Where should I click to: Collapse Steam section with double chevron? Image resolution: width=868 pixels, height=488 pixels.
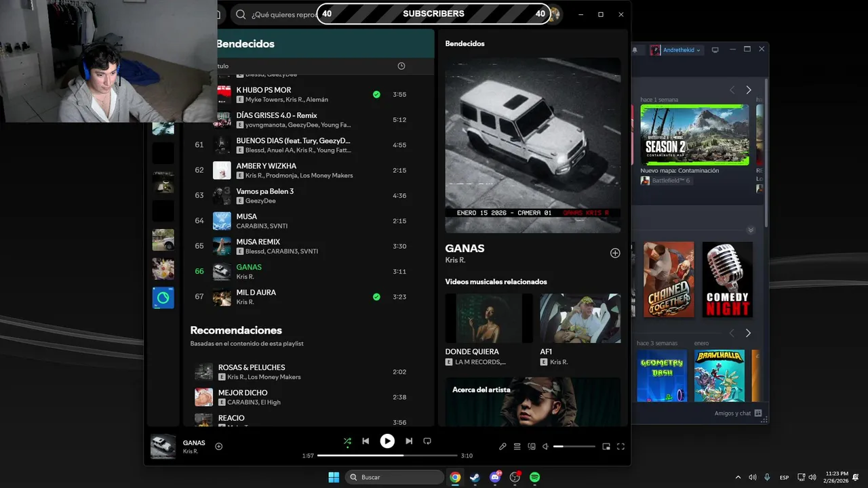click(751, 230)
